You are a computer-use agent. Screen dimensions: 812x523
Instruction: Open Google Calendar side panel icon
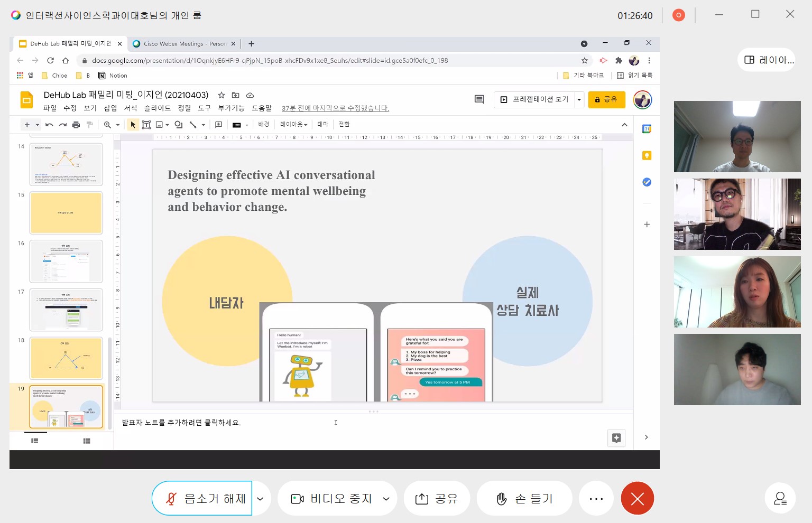pos(647,129)
